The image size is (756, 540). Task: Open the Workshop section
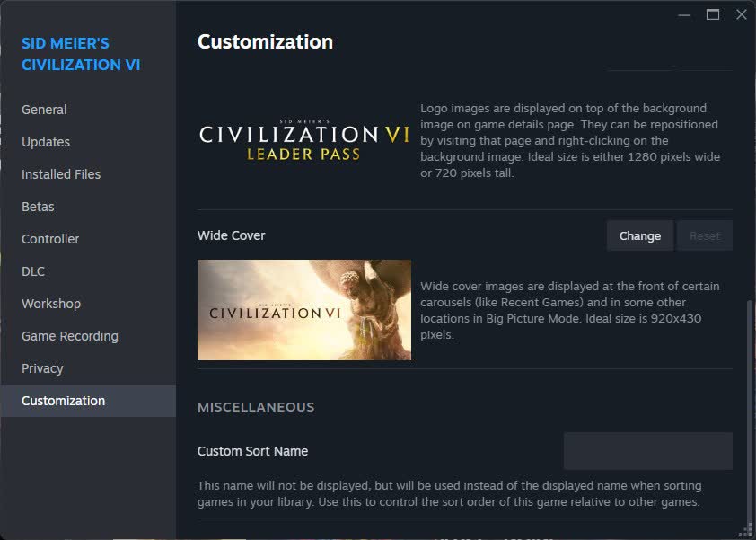point(50,303)
